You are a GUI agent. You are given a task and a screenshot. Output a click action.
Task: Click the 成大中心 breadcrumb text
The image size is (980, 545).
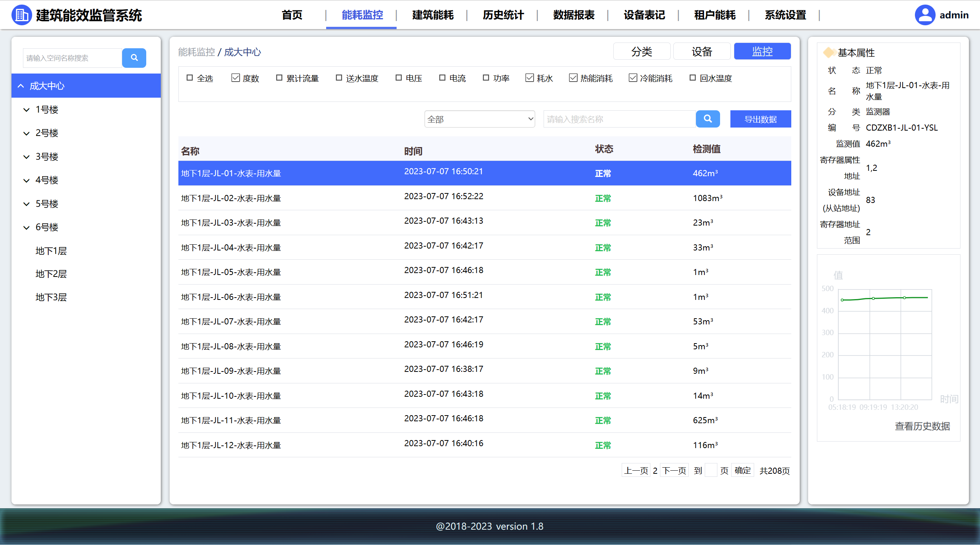pos(242,52)
